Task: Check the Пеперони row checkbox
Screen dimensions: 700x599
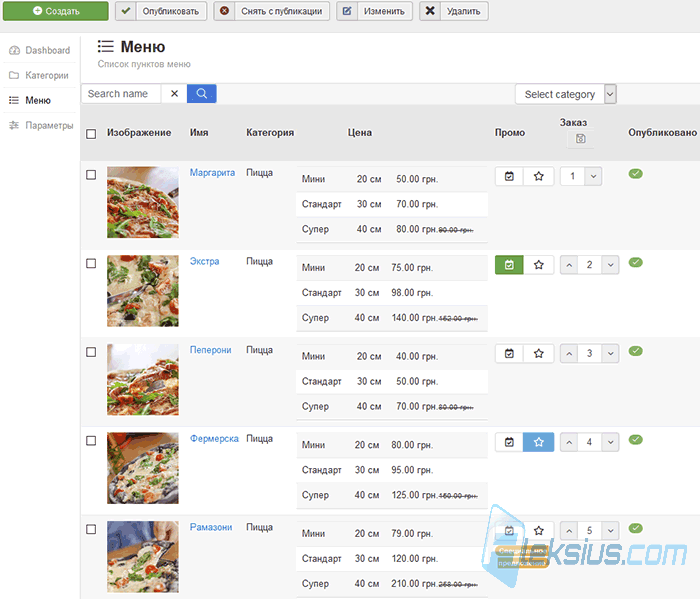Action: tap(91, 352)
